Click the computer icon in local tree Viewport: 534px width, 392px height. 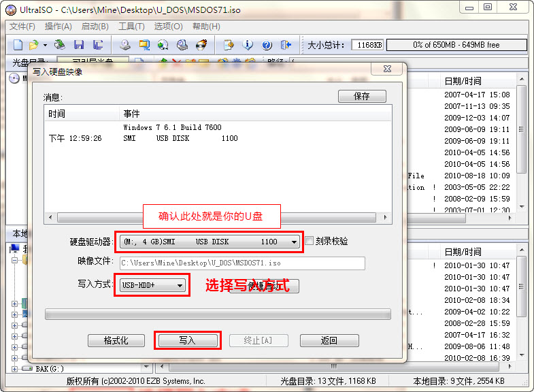click(x=15, y=248)
